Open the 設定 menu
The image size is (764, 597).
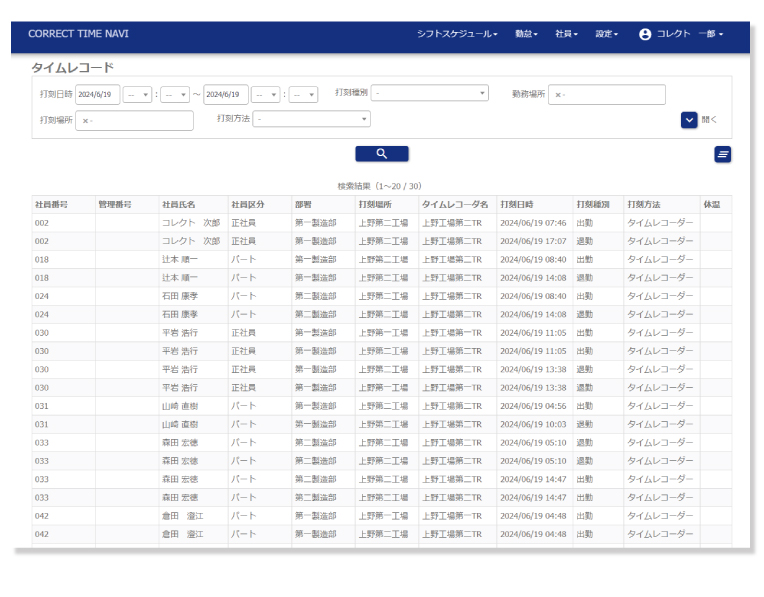606,34
